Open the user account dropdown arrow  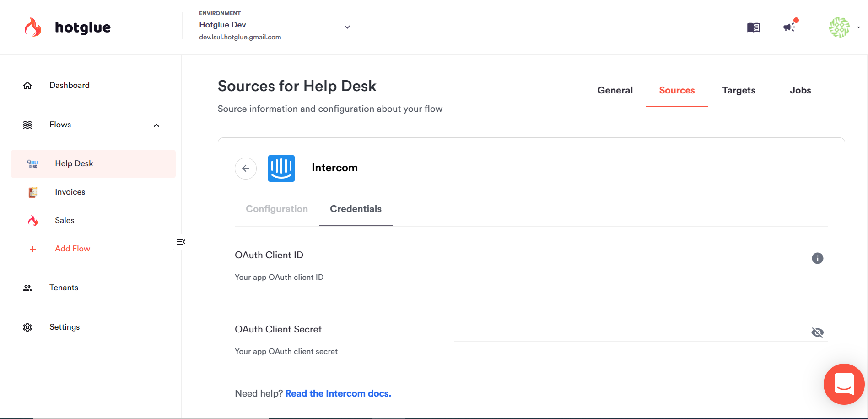[x=858, y=27]
